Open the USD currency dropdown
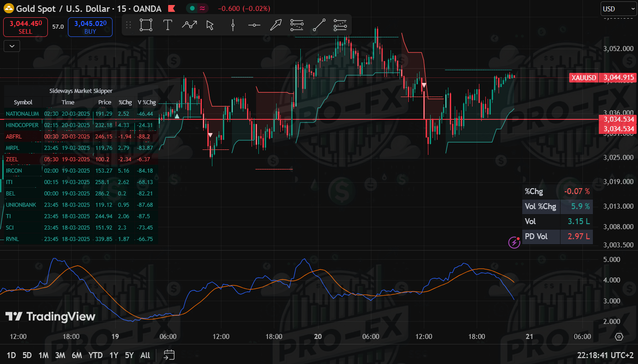The height and width of the screenshot is (364, 638). 618,8
